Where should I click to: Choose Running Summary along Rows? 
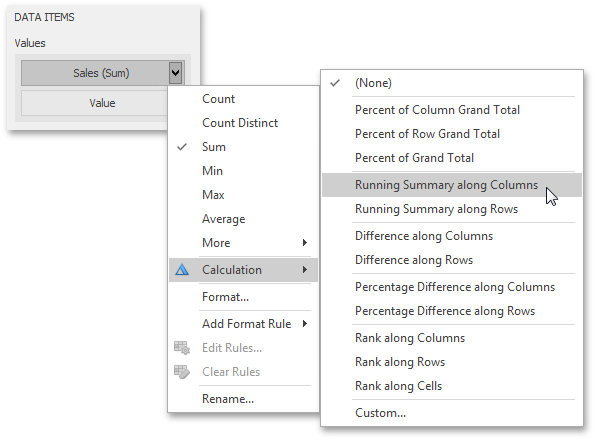(452, 209)
